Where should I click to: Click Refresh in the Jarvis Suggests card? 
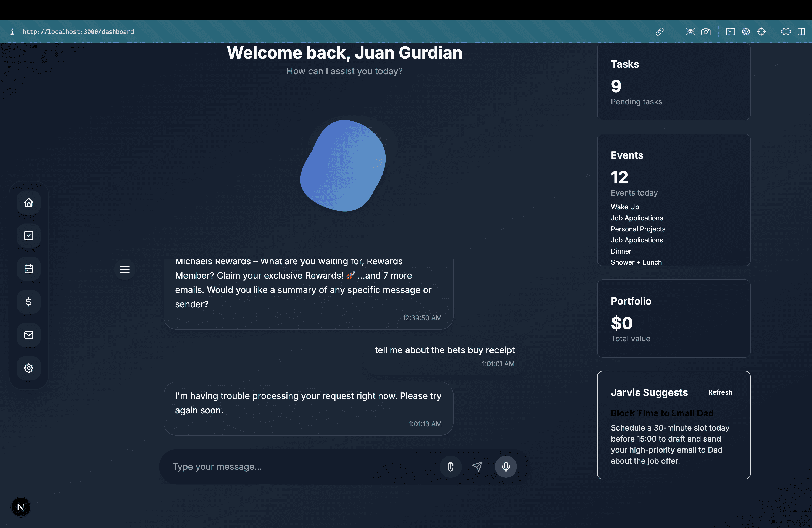(720, 392)
